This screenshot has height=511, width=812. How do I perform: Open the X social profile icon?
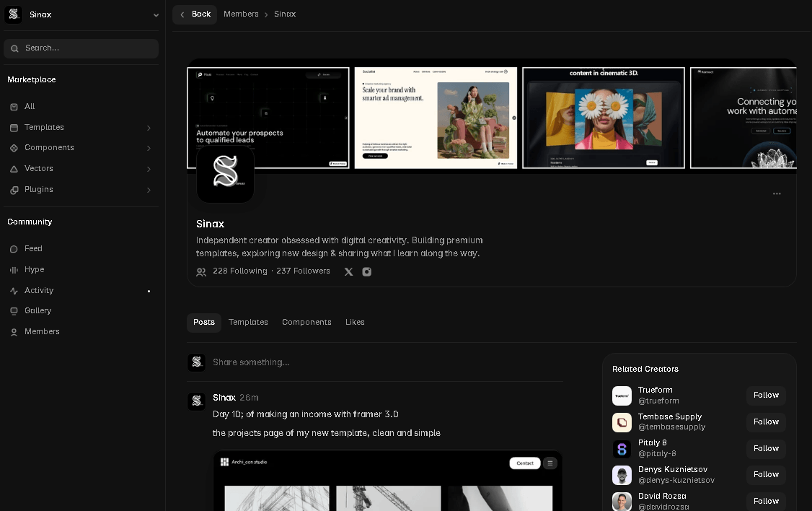click(x=348, y=271)
